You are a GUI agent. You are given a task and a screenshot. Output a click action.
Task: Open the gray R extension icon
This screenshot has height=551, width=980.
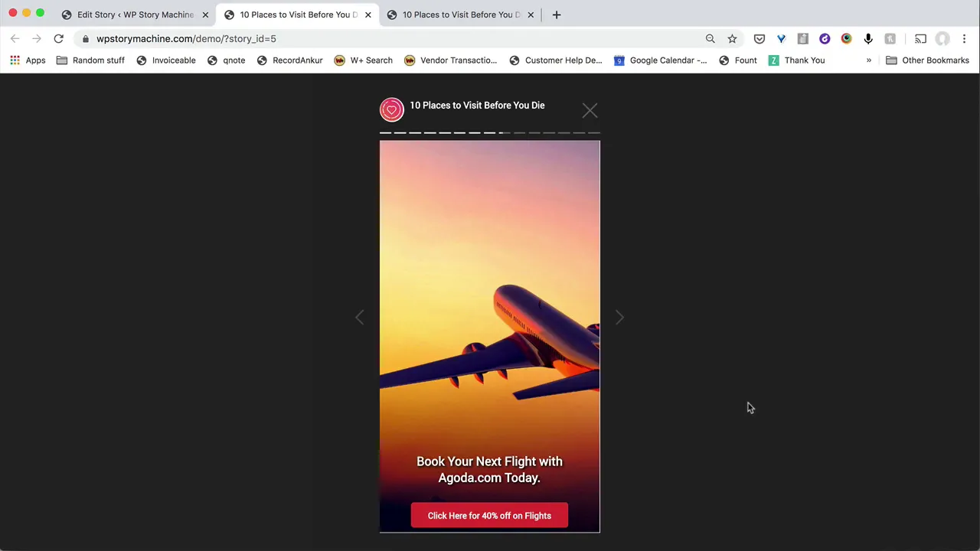(x=890, y=38)
